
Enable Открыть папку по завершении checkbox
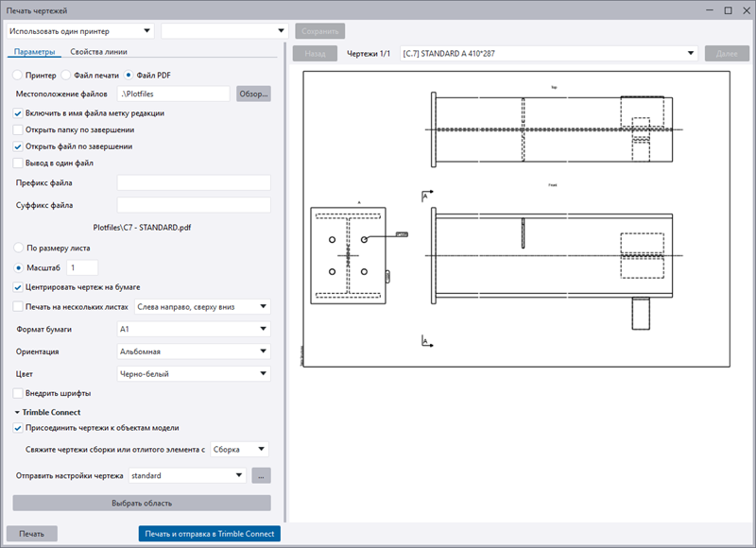coord(18,129)
